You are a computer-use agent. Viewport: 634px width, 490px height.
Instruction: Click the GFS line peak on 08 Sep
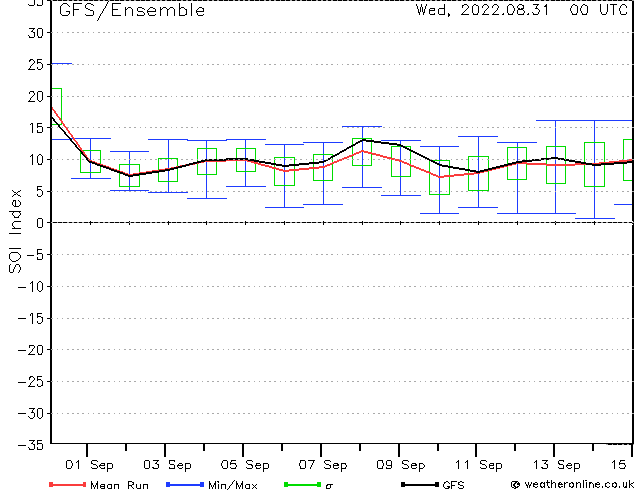[363, 140]
